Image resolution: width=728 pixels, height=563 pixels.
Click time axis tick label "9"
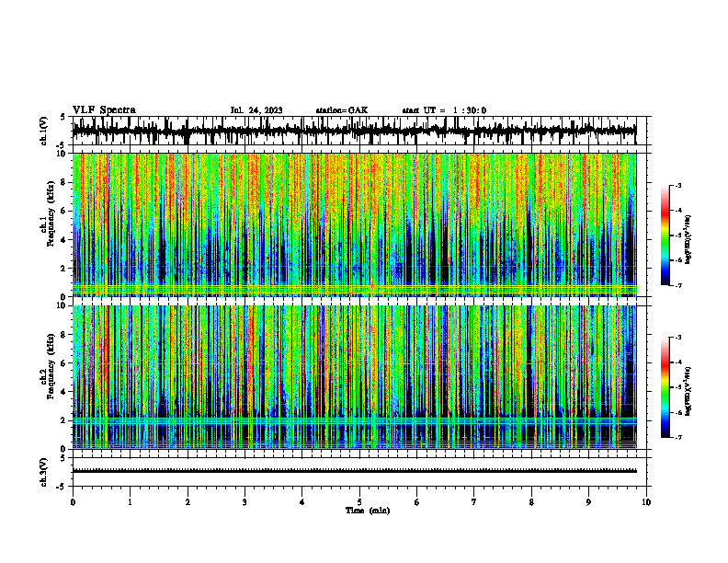tap(588, 502)
